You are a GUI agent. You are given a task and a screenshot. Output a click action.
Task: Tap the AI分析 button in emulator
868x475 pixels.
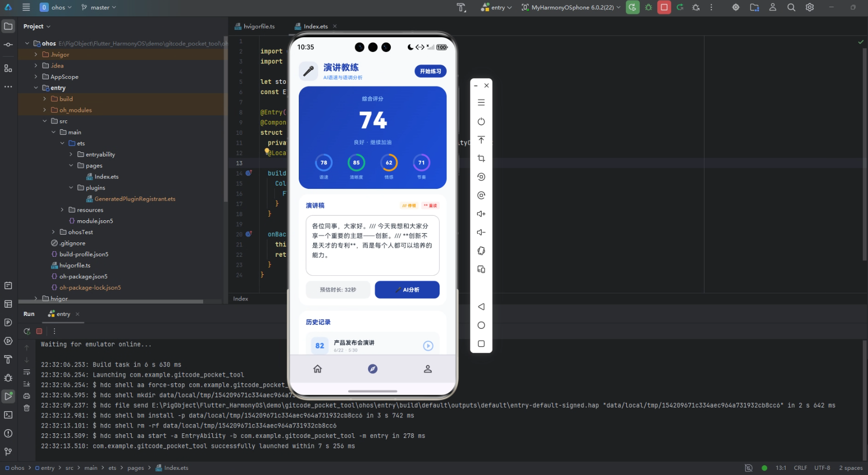[x=407, y=290]
